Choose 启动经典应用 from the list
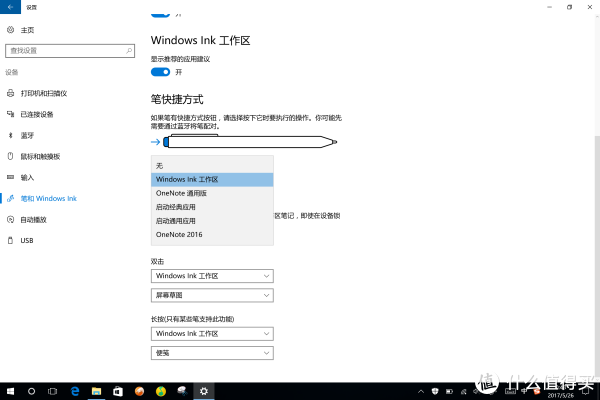This screenshot has width=600, height=400. (x=212, y=207)
